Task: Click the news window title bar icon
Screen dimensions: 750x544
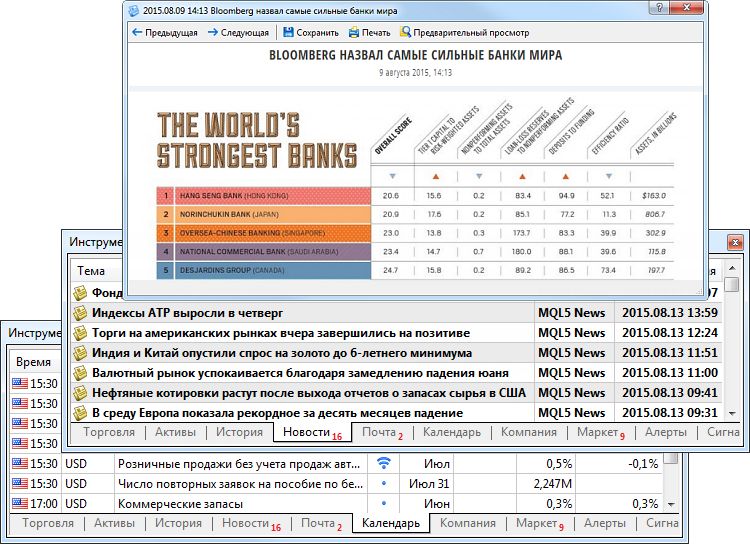Action: click(x=133, y=11)
